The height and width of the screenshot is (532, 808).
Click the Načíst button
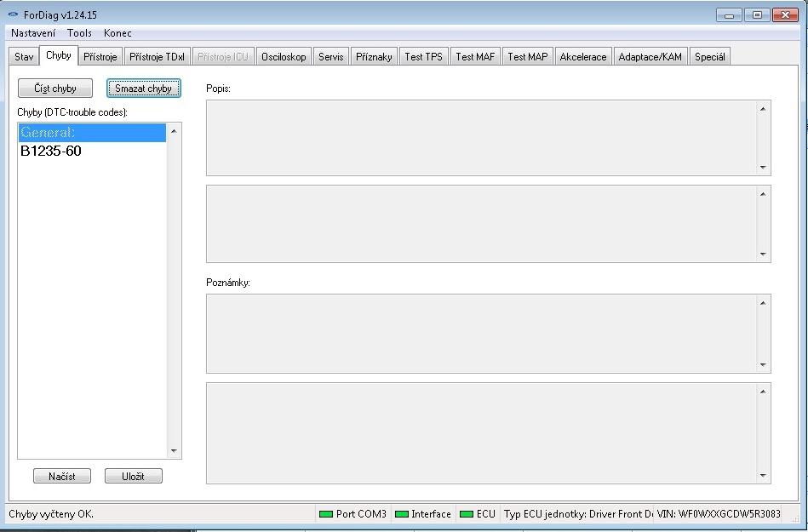point(61,476)
